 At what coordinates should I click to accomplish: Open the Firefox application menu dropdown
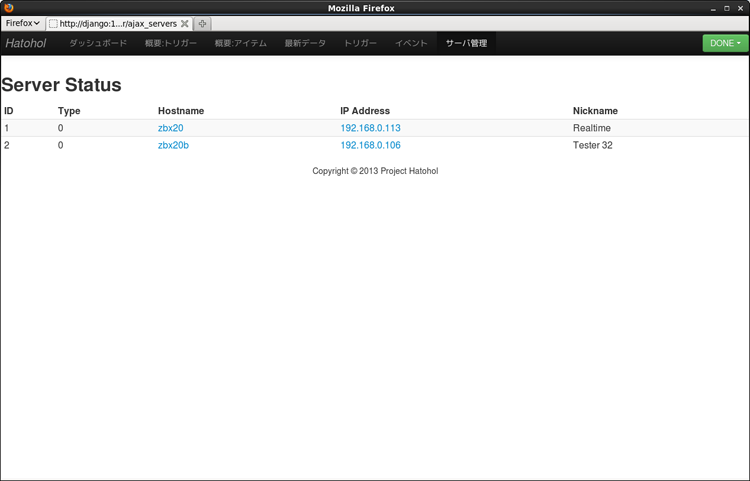[22, 23]
